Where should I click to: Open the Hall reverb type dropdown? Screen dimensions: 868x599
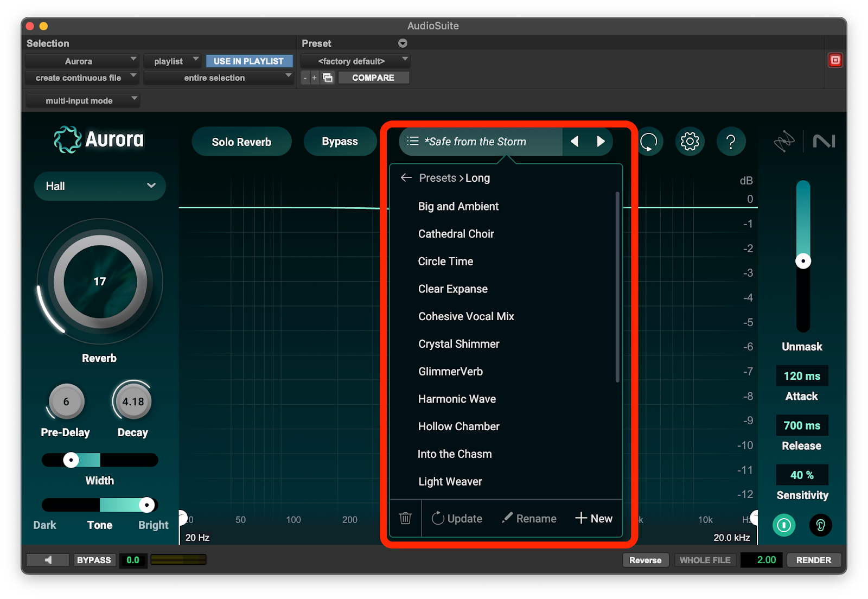100,186
